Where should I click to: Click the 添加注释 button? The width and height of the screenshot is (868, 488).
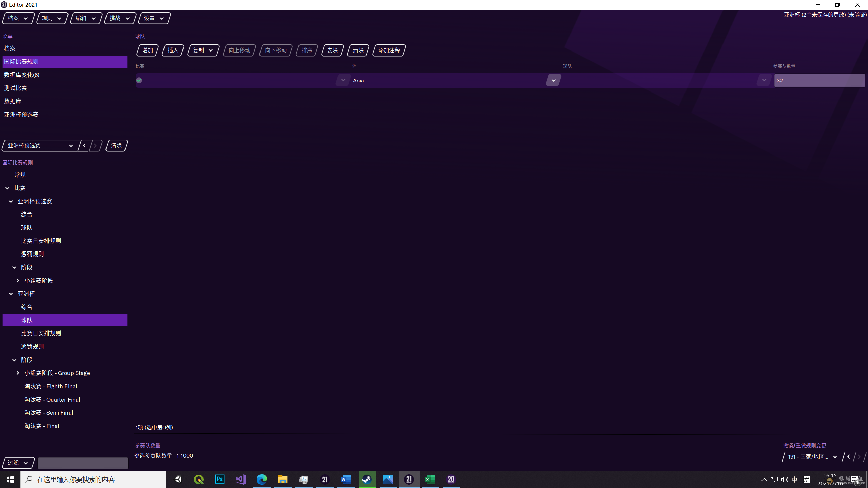(x=389, y=50)
